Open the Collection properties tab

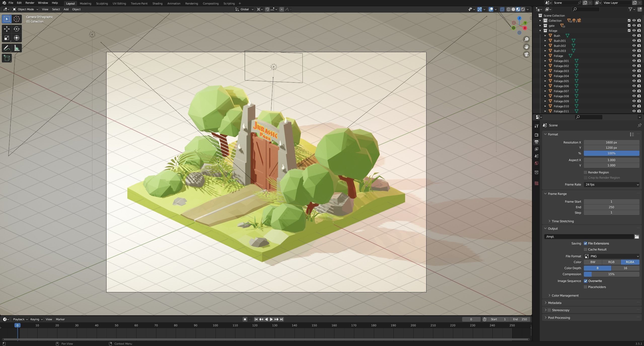[536, 172]
